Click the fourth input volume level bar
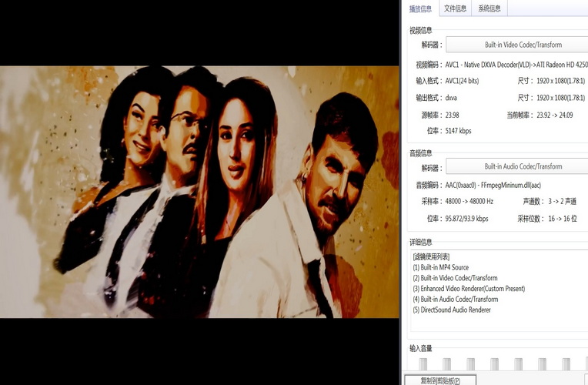 (494, 363)
